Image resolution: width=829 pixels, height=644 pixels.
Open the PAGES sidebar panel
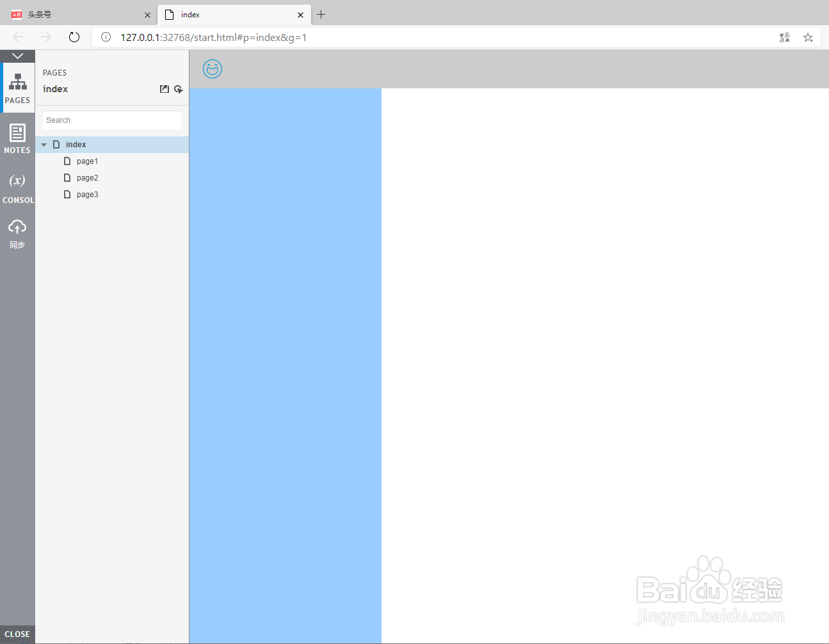[x=17, y=88]
